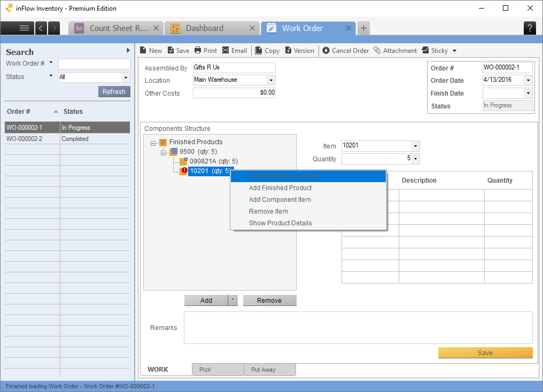This screenshot has width=543, height=392.
Task: Click the Remarks text area
Action: pos(358,328)
